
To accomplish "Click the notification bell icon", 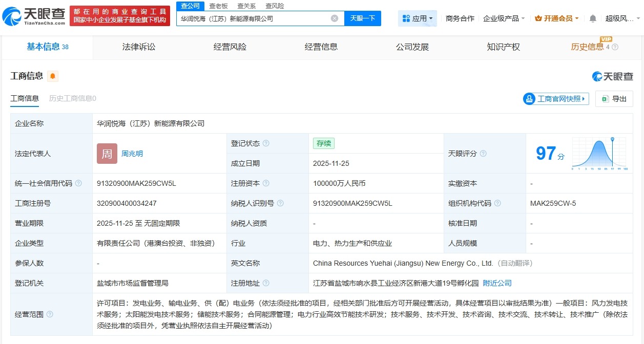I will pyautogui.click(x=593, y=17).
